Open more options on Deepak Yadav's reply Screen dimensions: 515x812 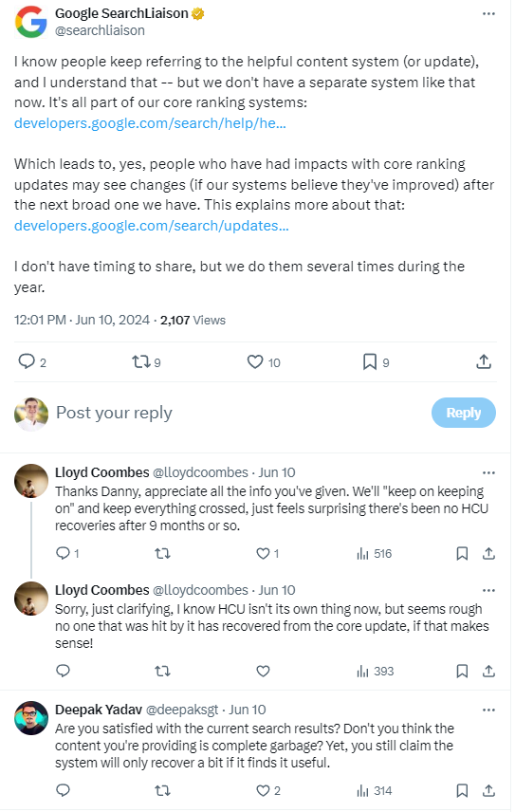[x=488, y=710]
